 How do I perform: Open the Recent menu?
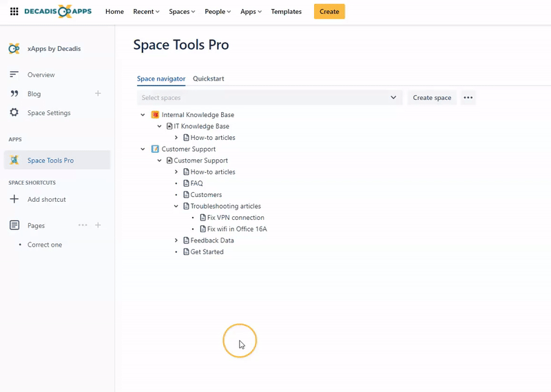click(x=146, y=12)
